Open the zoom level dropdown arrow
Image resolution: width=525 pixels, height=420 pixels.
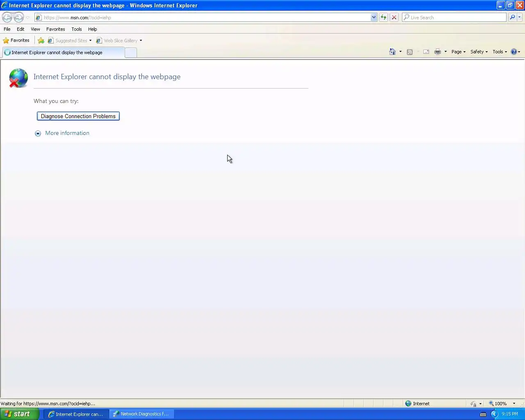point(514,404)
